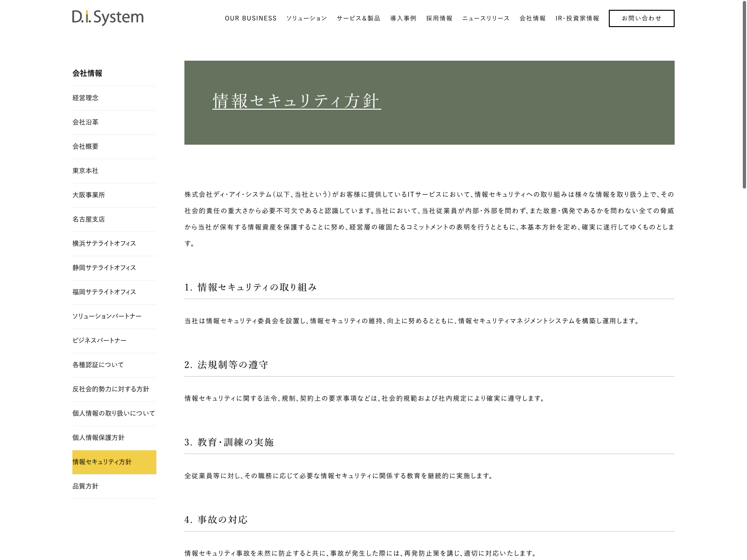Click the vertical page scrollbar thumb
The width and height of the screenshot is (747, 560).
(744, 93)
